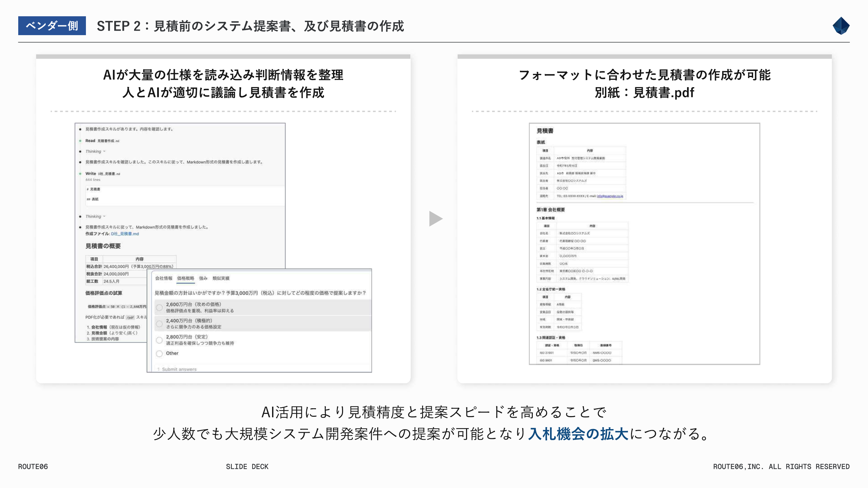The height and width of the screenshot is (488, 868).
Task: Click the 価格評価点の試算 heading
Action: point(104,293)
